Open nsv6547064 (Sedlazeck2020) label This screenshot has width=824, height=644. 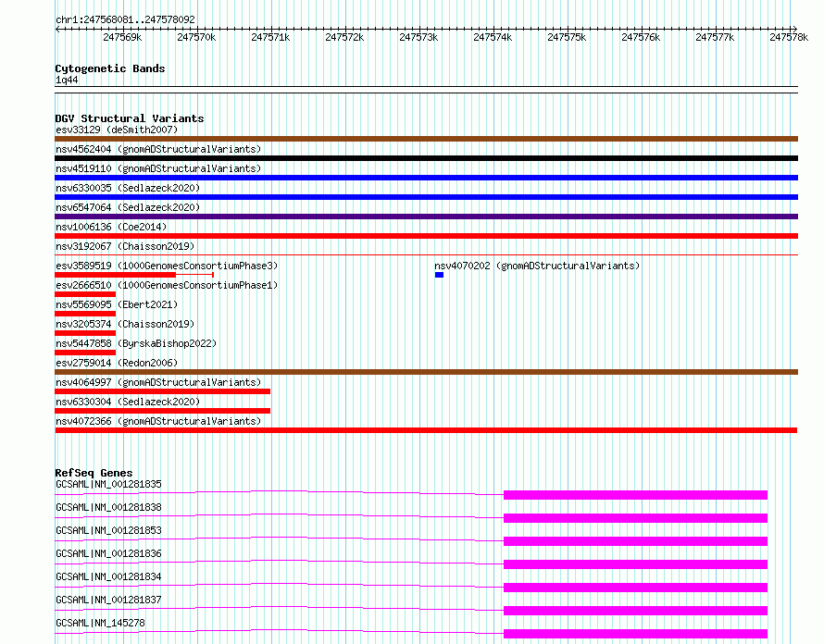(128, 207)
